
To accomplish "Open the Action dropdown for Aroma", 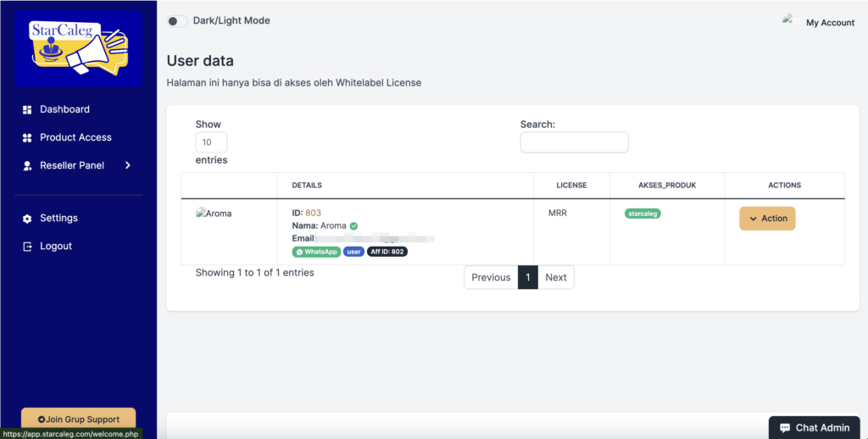I will point(767,219).
